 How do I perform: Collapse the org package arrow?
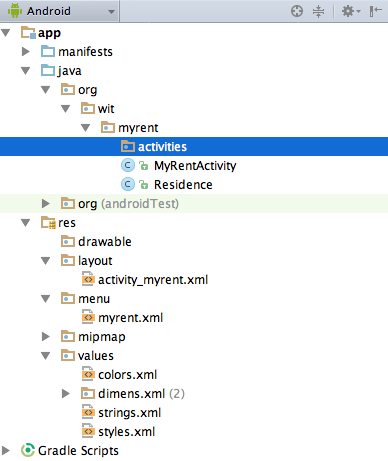46,90
